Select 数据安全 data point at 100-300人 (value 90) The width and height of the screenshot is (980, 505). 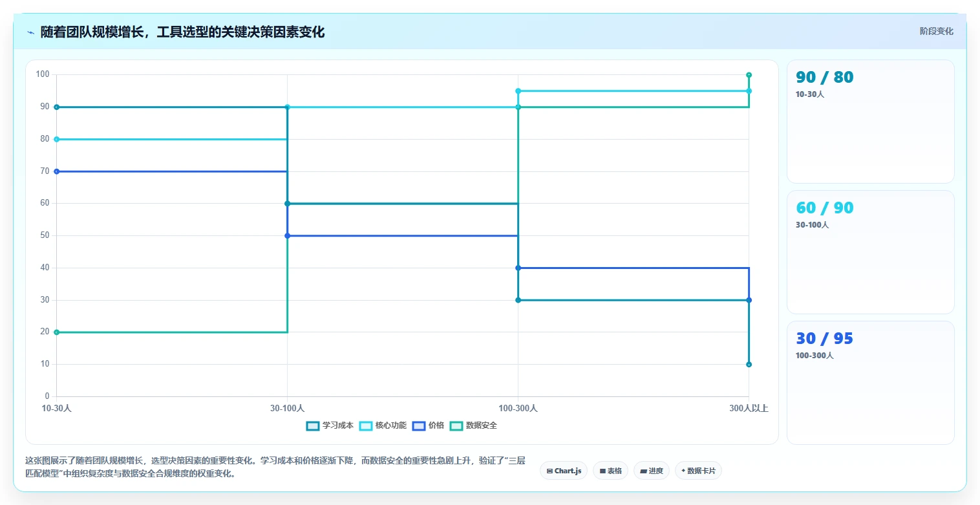(x=518, y=107)
